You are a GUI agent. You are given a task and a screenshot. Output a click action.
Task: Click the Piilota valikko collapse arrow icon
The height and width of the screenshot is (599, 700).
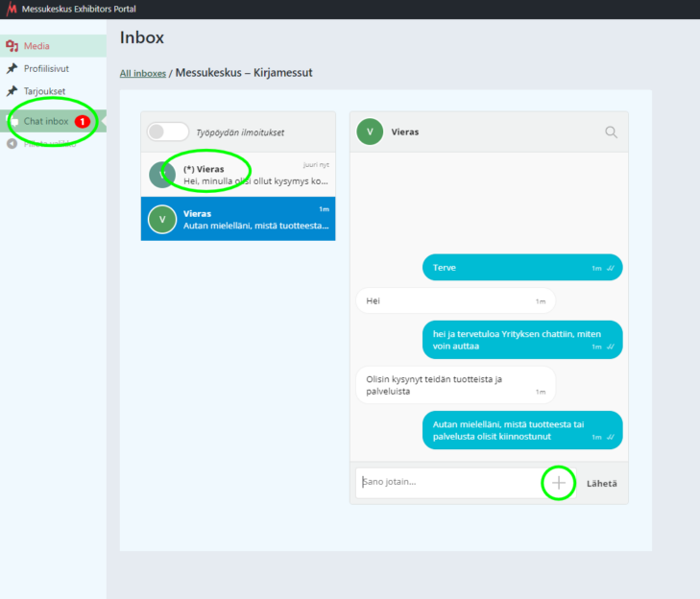[x=12, y=144]
